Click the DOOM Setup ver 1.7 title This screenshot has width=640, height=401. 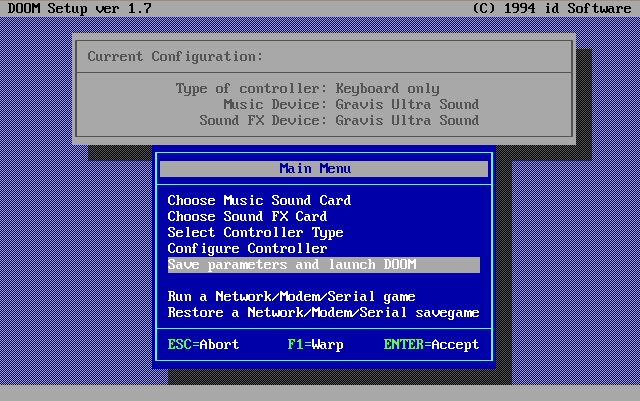point(79,8)
